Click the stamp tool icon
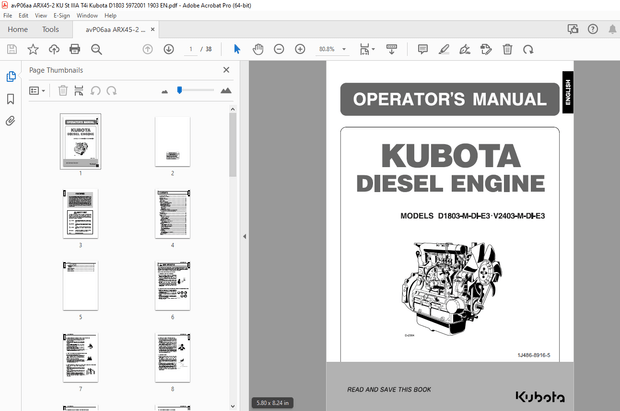The width and height of the screenshot is (620, 411). (486, 49)
